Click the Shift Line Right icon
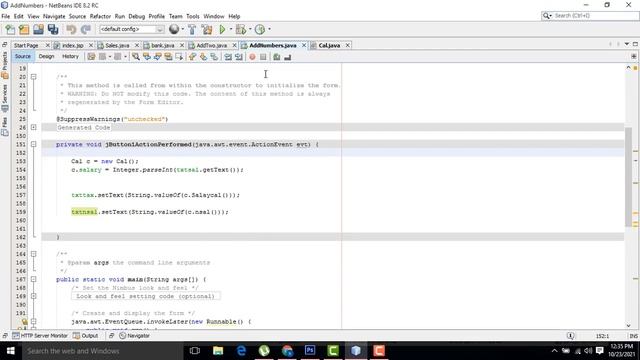640x360 pixels. coord(239,57)
